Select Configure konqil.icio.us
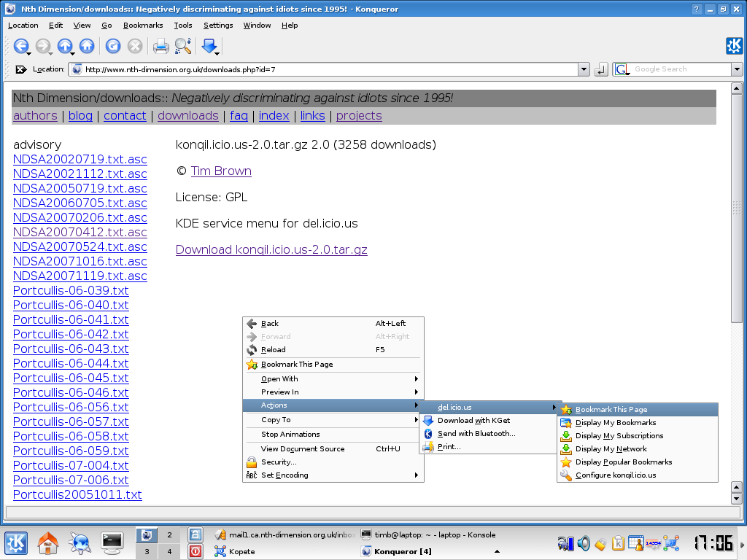This screenshot has width=747, height=560. coord(638,475)
